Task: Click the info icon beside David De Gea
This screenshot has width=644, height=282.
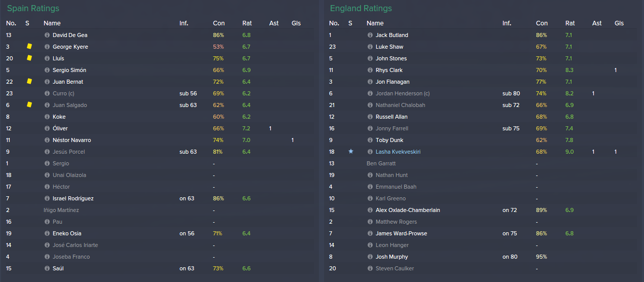Action: click(47, 36)
